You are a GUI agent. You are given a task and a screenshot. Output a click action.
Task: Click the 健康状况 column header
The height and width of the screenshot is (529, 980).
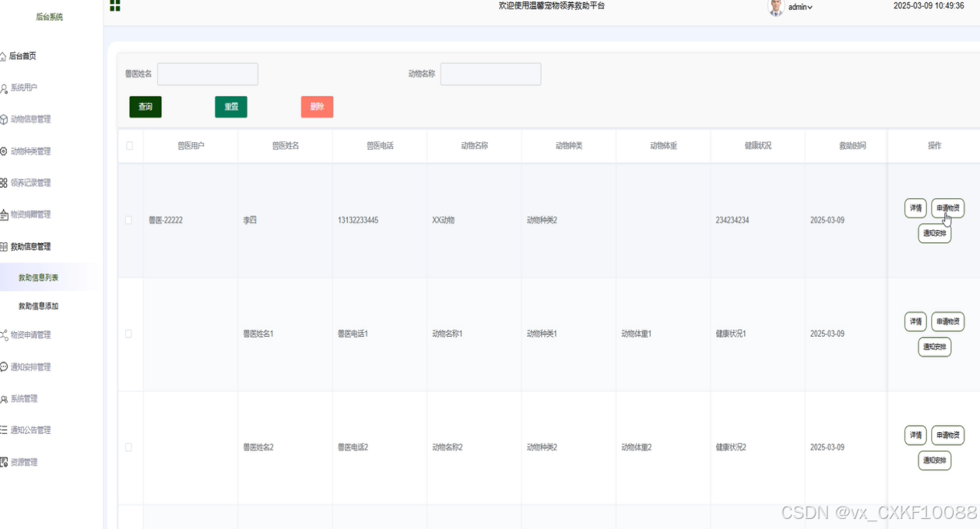758,145
